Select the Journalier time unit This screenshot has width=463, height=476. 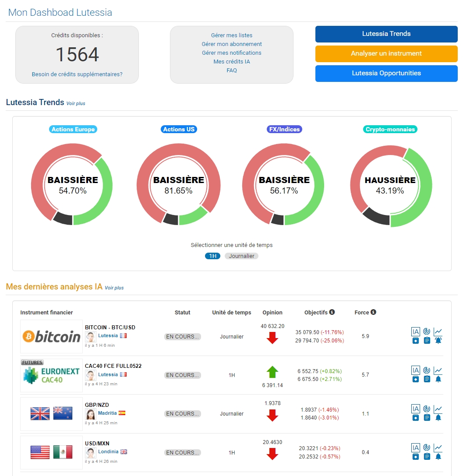click(x=241, y=256)
